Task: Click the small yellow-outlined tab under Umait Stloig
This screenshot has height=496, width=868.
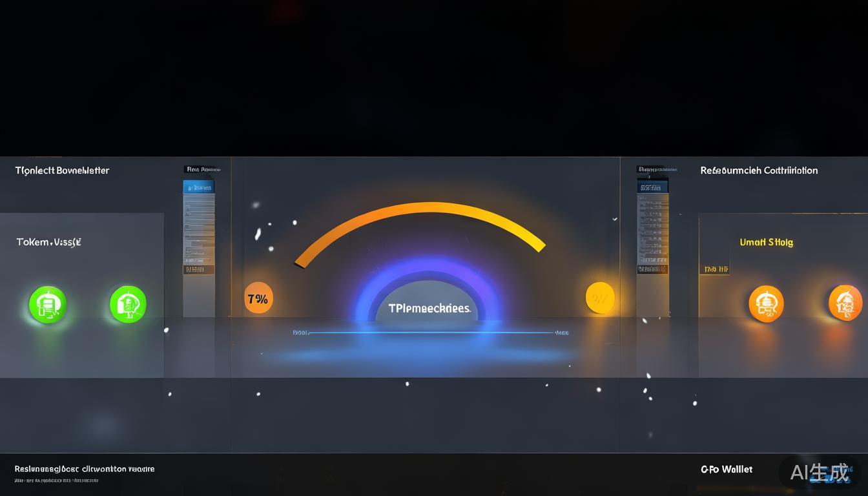Action: point(714,269)
